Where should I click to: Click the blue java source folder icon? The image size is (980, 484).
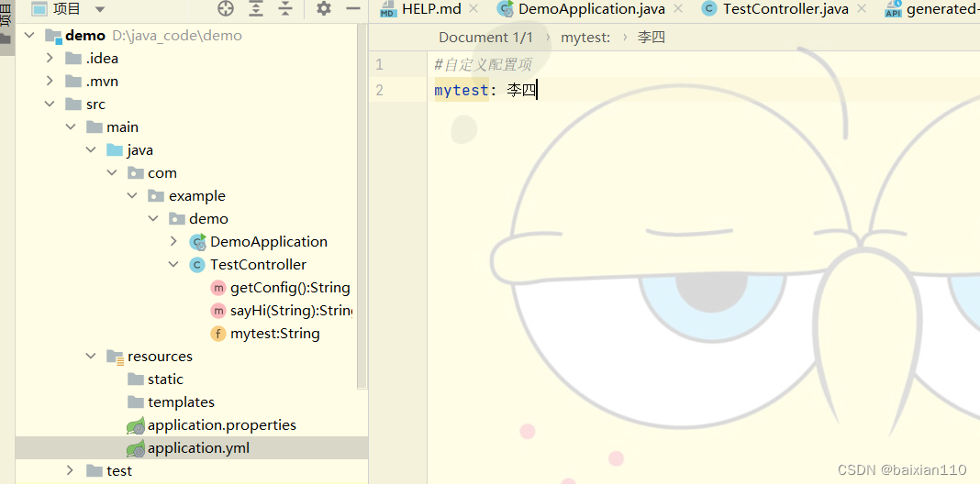tap(115, 150)
